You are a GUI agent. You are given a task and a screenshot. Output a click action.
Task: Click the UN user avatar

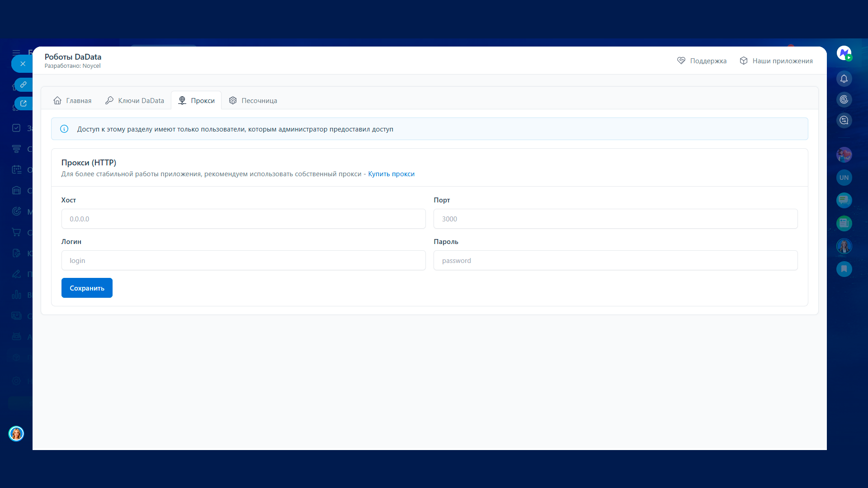pyautogui.click(x=844, y=178)
